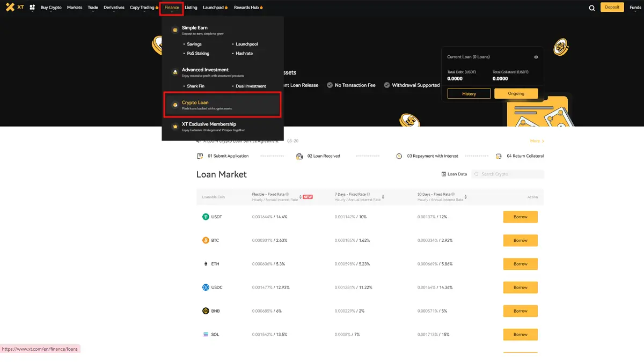The height and width of the screenshot is (362, 644).
Task: Click the search magnifier icon in the header
Action: (x=591, y=8)
